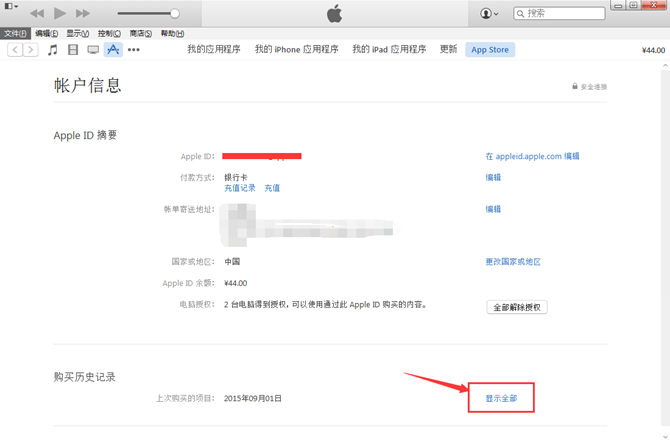Click the ¥44.00 balance in toolbar
The width and height of the screenshot is (670, 442).
653,50
